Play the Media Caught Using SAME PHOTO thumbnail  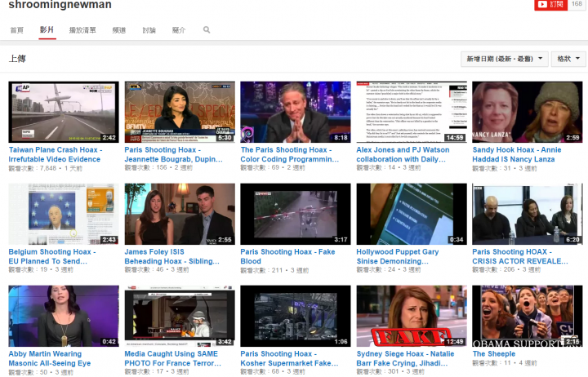180,316
